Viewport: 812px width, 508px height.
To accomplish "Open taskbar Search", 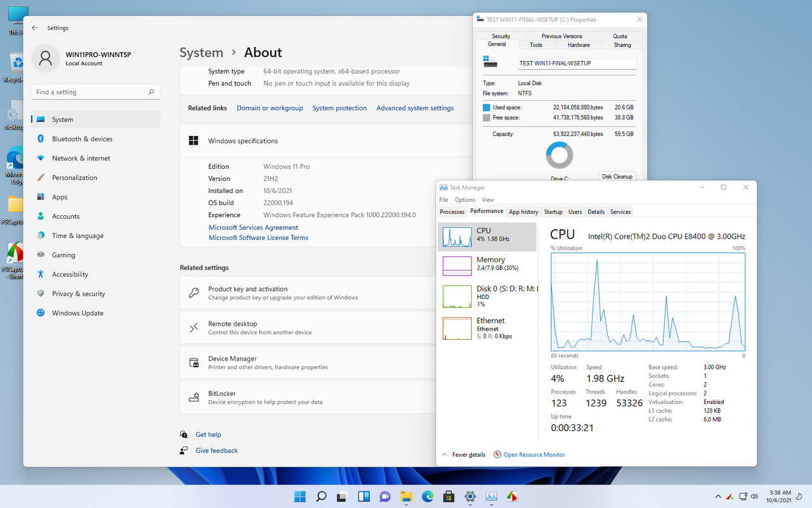I will pos(321,496).
